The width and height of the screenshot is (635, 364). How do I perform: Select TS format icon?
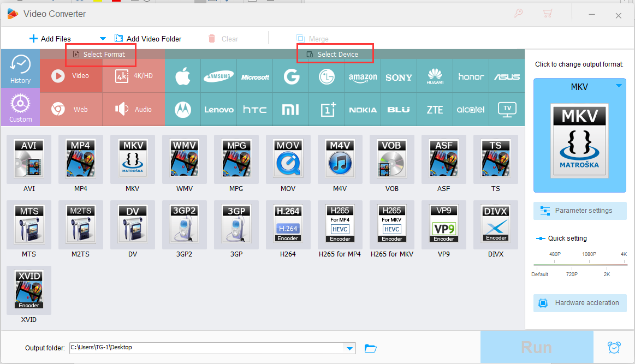click(495, 159)
